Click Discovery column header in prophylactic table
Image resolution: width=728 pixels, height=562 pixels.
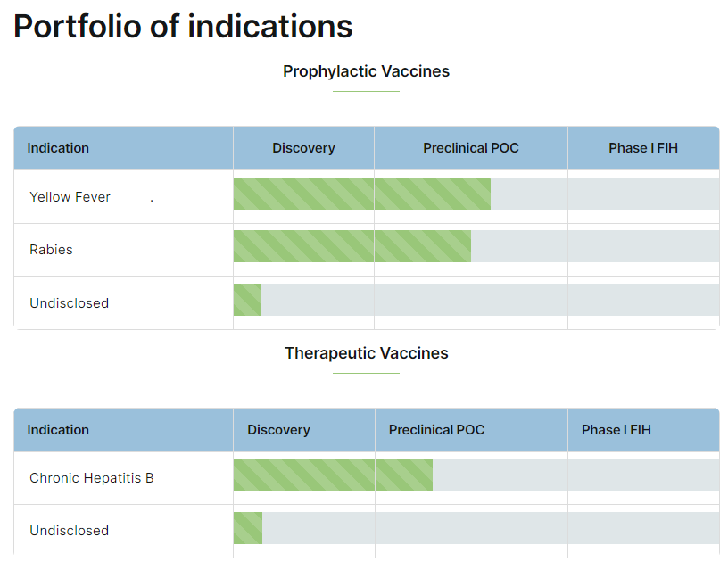point(303,148)
